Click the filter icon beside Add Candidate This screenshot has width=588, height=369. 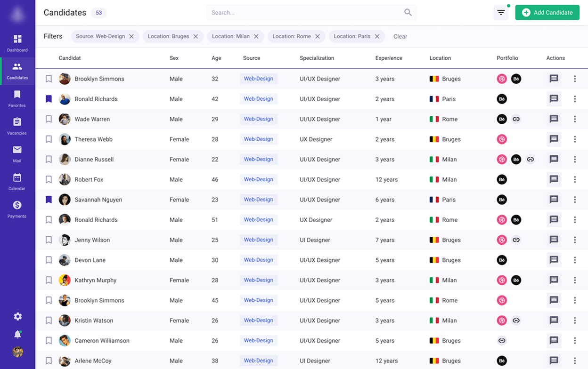click(x=500, y=13)
